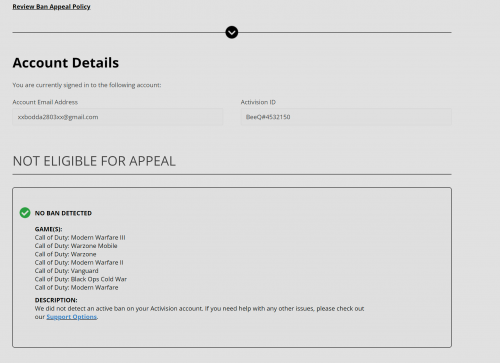Click the Account Email Address field
500x363 pixels.
[118, 117]
